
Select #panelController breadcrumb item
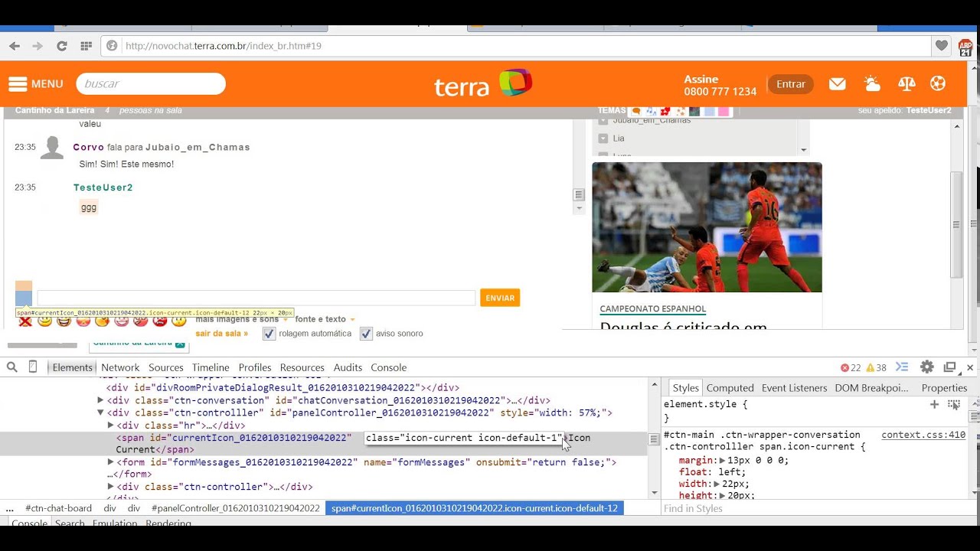coord(236,508)
